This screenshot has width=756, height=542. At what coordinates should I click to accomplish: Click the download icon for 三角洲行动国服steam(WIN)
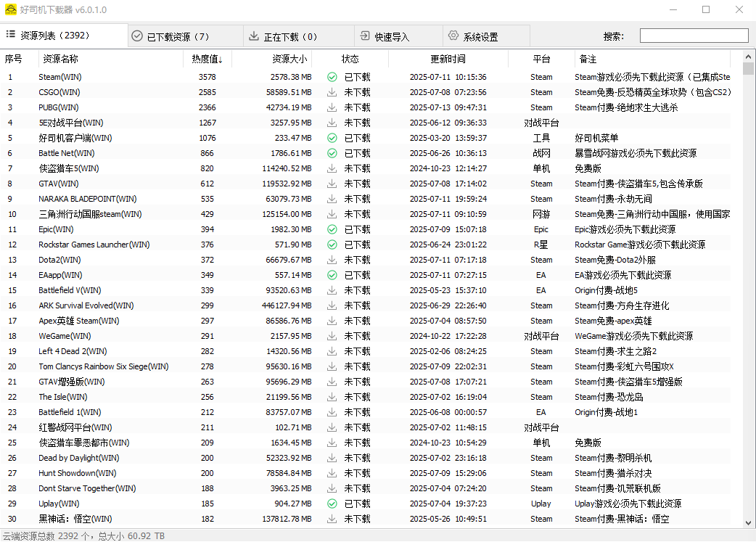click(332, 214)
